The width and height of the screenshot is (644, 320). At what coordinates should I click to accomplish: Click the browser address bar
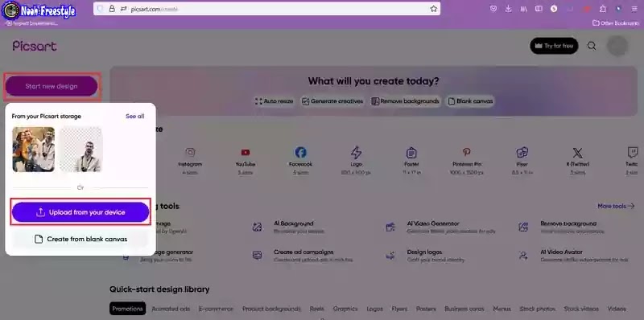pyautogui.click(x=267, y=9)
